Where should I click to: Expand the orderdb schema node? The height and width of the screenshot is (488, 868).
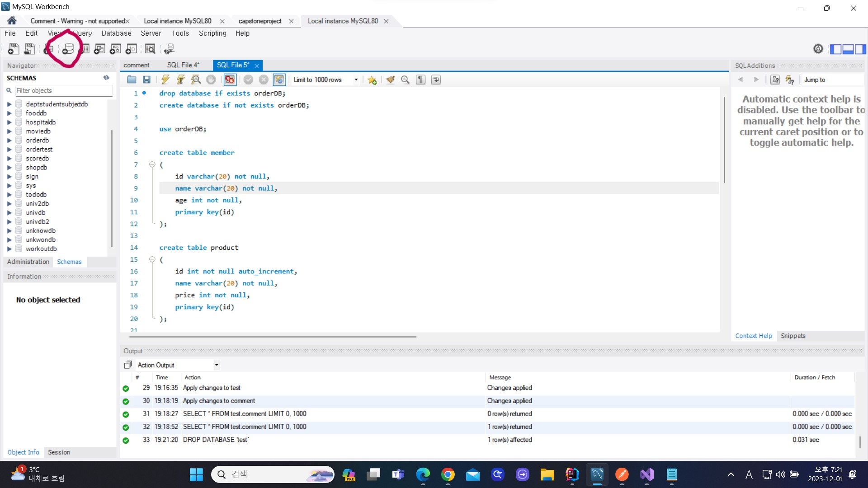tap(9, 141)
